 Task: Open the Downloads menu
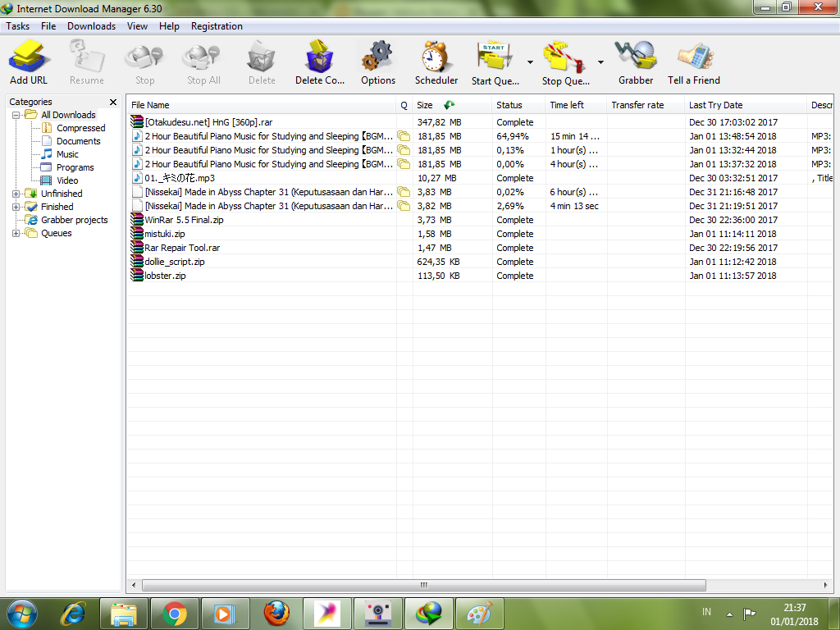pyautogui.click(x=92, y=26)
